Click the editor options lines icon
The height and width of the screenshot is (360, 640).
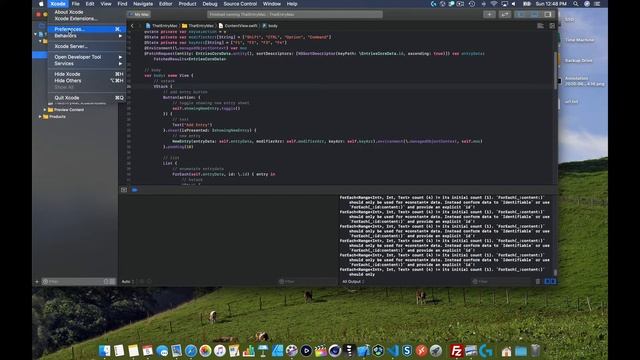[x=540, y=26]
